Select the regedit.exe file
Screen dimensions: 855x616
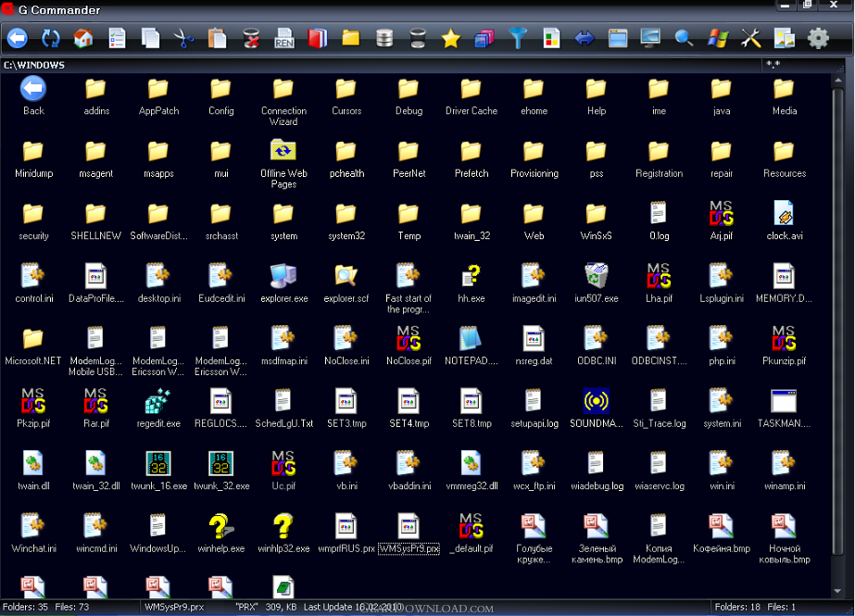tap(158, 409)
